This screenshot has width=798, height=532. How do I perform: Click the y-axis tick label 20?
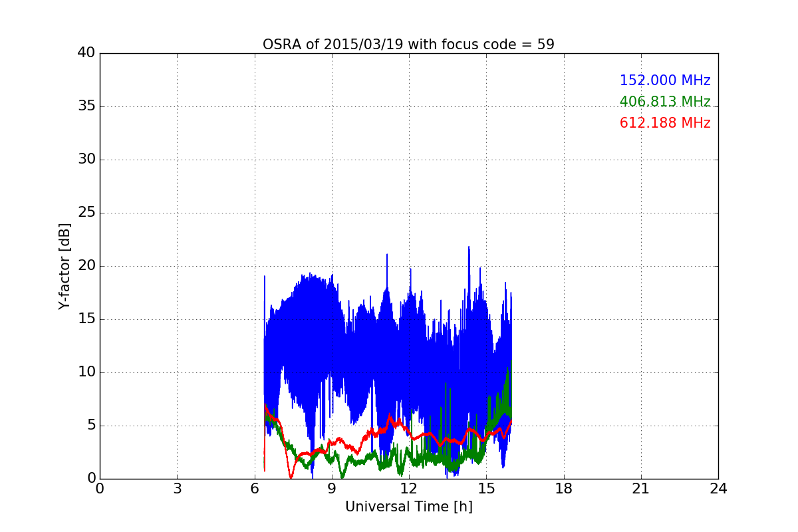point(86,266)
